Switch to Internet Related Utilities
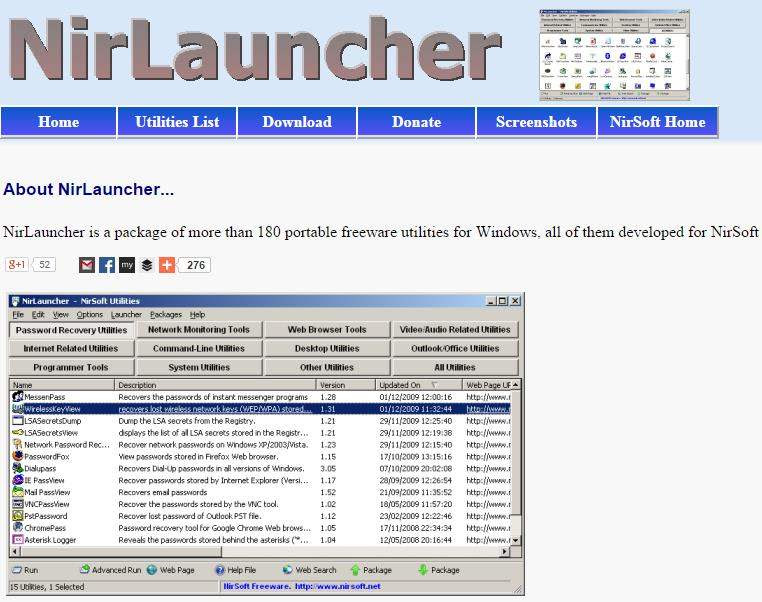The image size is (762, 602). [x=71, y=348]
